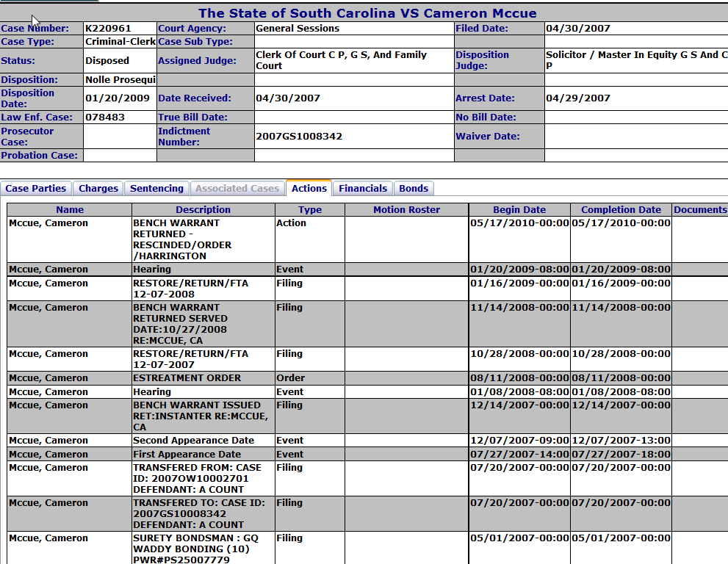Click Mccue, Cameron in the First Appearance row

[x=48, y=454]
